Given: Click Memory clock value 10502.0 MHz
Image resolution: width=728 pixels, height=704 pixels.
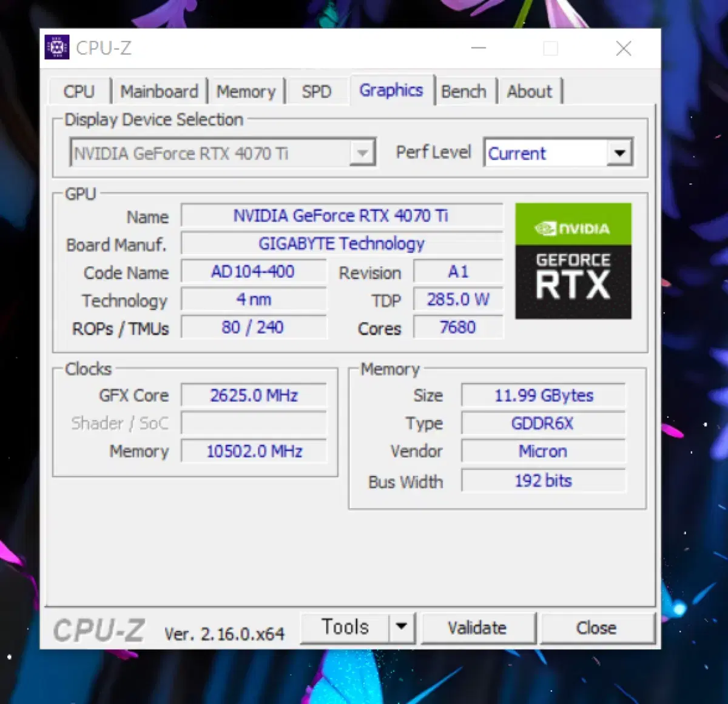Looking at the screenshot, I should [x=254, y=451].
